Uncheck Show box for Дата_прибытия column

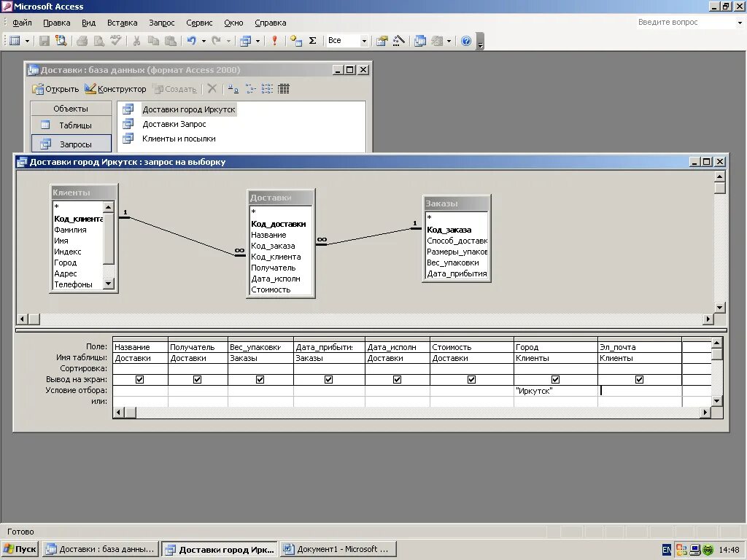(x=329, y=379)
